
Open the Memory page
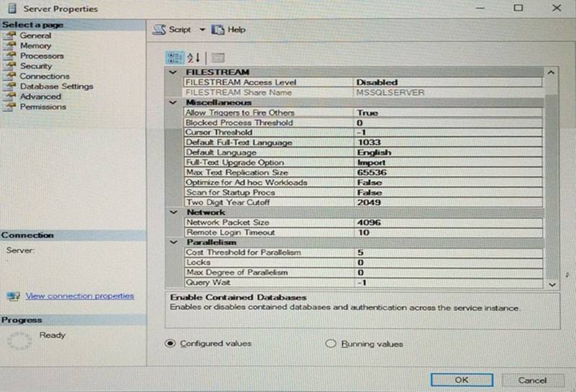[x=35, y=45]
